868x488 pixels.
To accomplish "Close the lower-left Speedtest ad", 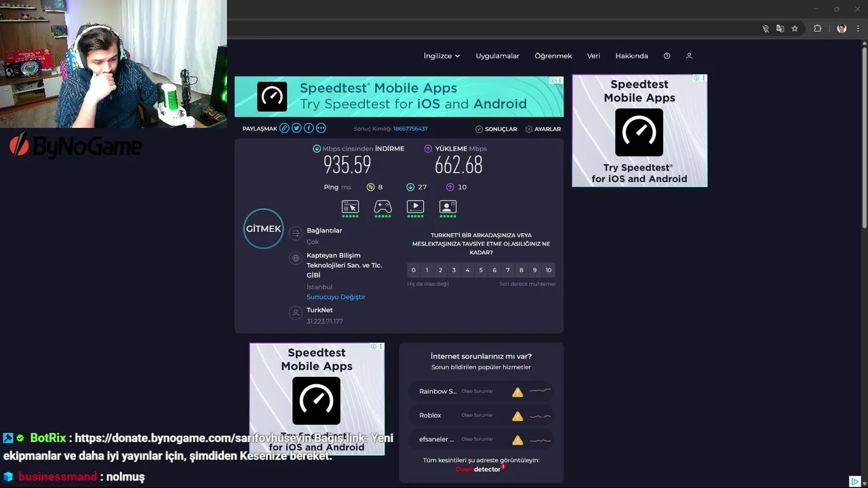I will (x=380, y=346).
